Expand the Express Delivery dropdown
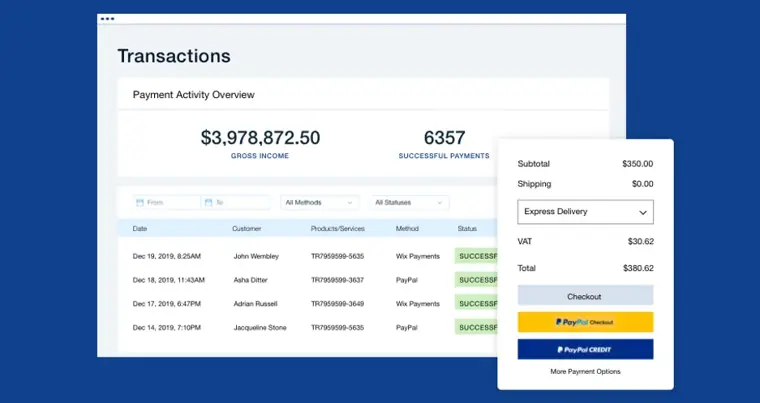The height and width of the screenshot is (403, 760). pos(585,212)
